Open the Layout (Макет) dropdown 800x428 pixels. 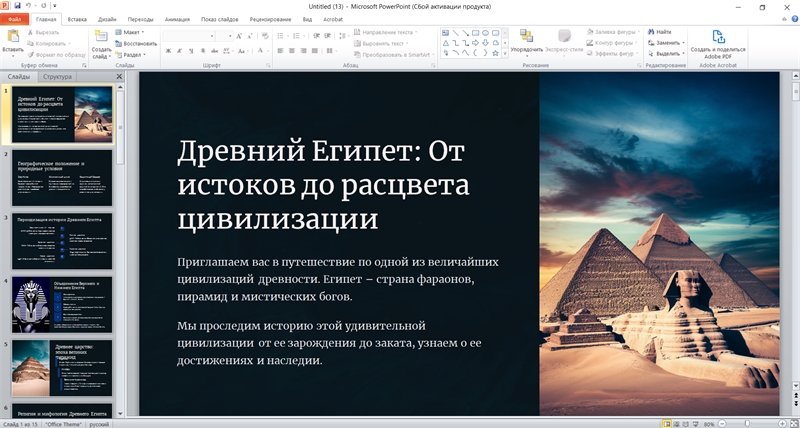131,32
